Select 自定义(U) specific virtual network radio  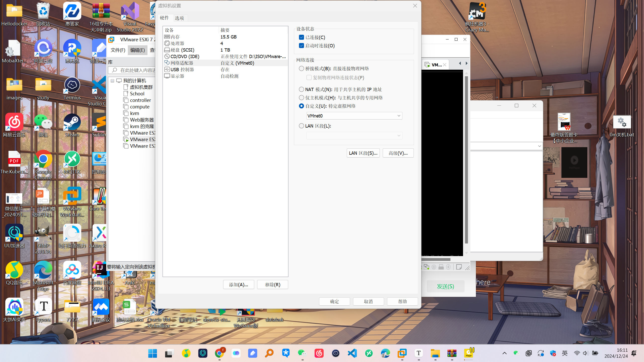301,106
